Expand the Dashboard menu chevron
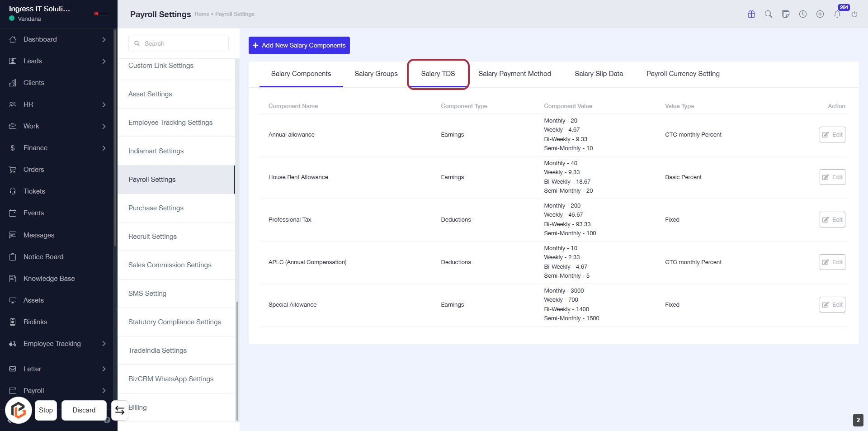 104,39
